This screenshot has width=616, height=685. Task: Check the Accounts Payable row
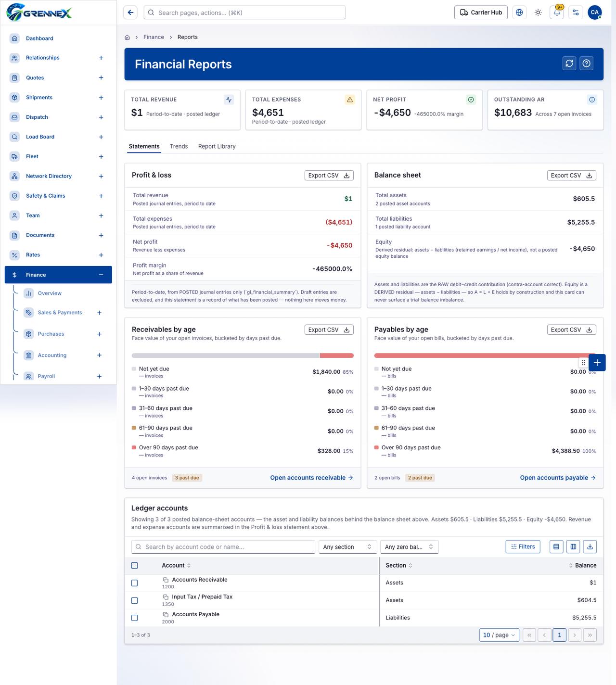pos(135,618)
